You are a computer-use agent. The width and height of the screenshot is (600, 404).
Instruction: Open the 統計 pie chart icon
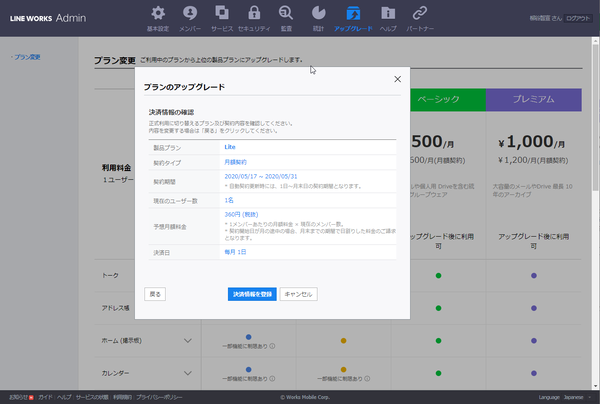point(318,14)
